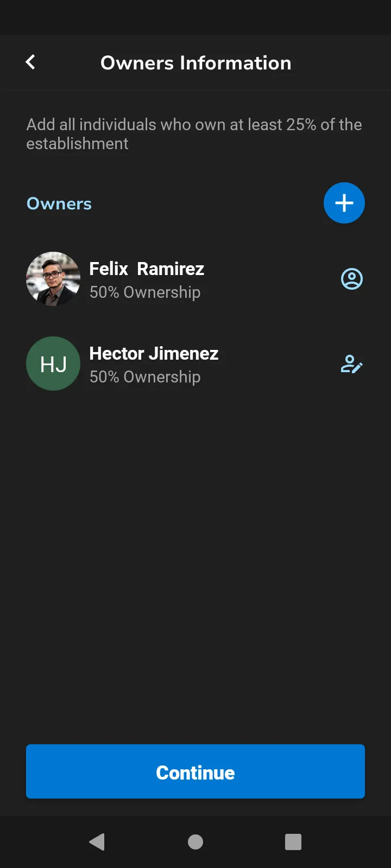Screen dimensions: 391x868
Task: Tap the Owners section label
Action: tap(59, 203)
